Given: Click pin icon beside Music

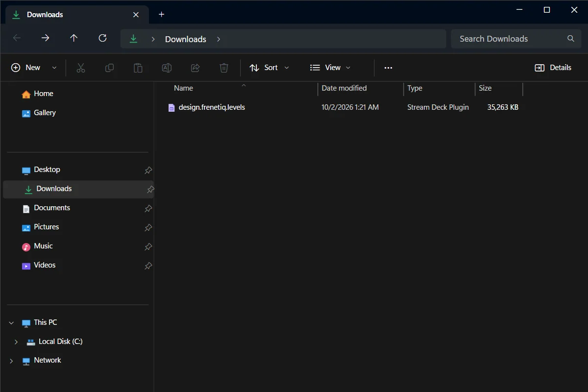Looking at the screenshot, I should [x=148, y=246].
